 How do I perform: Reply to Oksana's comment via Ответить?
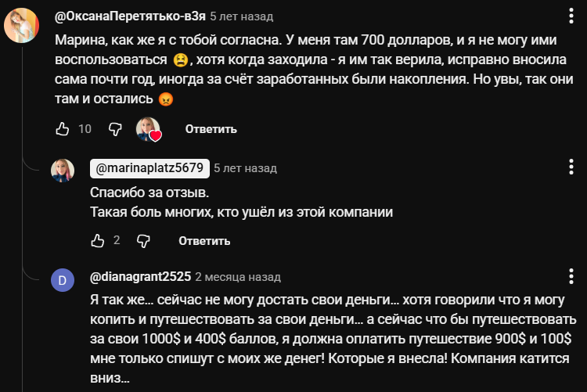click(x=211, y=129)
